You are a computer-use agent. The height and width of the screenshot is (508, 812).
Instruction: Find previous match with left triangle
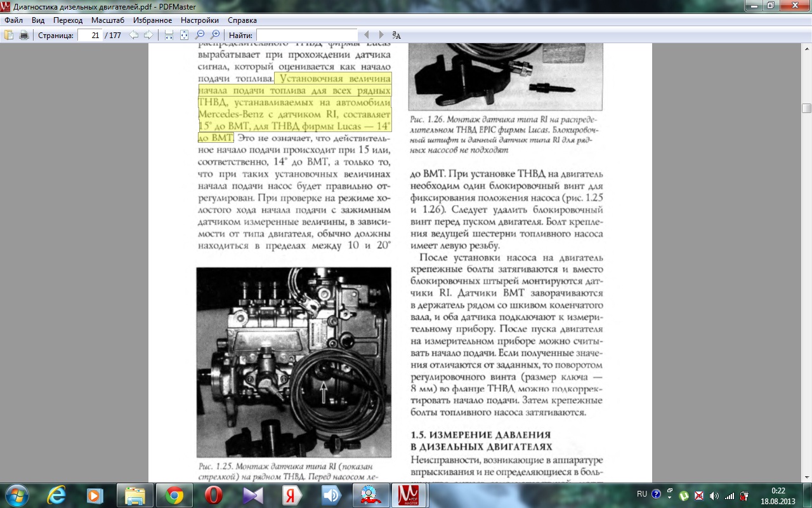click(366, 35)
